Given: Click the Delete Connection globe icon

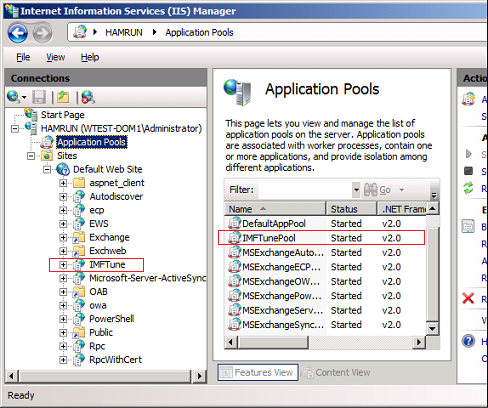Looking at the screenshot, I should pyautogui.click(x=88, y=97).
